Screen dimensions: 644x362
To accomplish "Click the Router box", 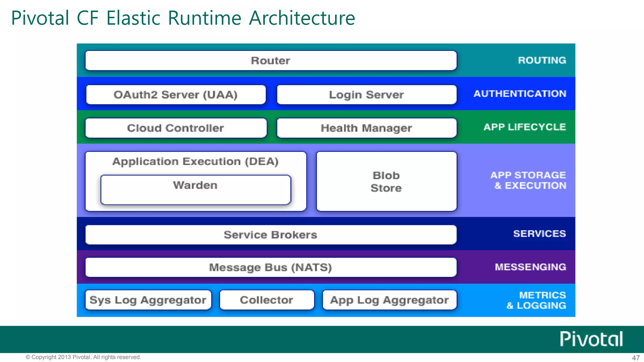I will 270,60.
